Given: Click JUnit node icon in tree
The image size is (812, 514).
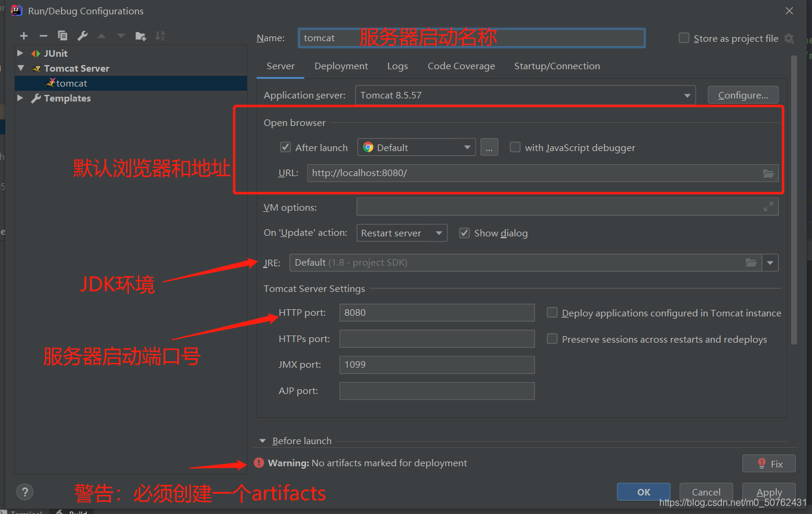Looking at the screenshot, I should click(36, 54).
